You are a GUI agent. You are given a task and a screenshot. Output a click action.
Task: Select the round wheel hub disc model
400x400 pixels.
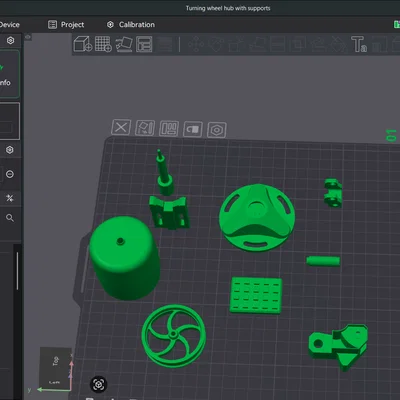(257, 217)
